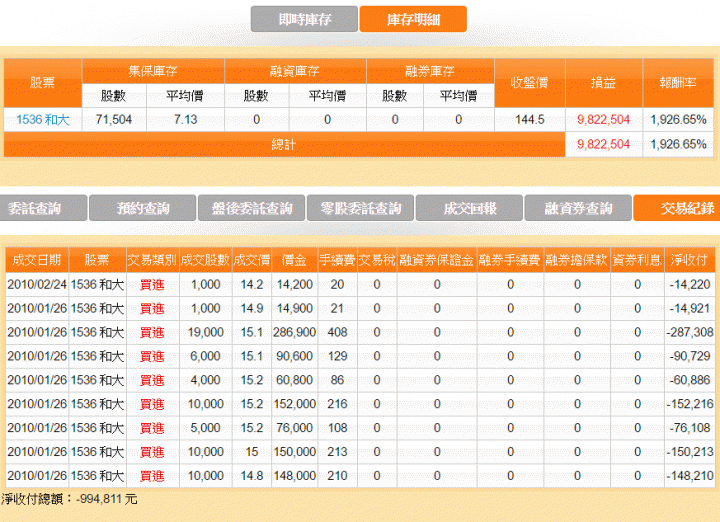Select the 286,900 amount cell
720x522 pixels.
coord(294,332)
